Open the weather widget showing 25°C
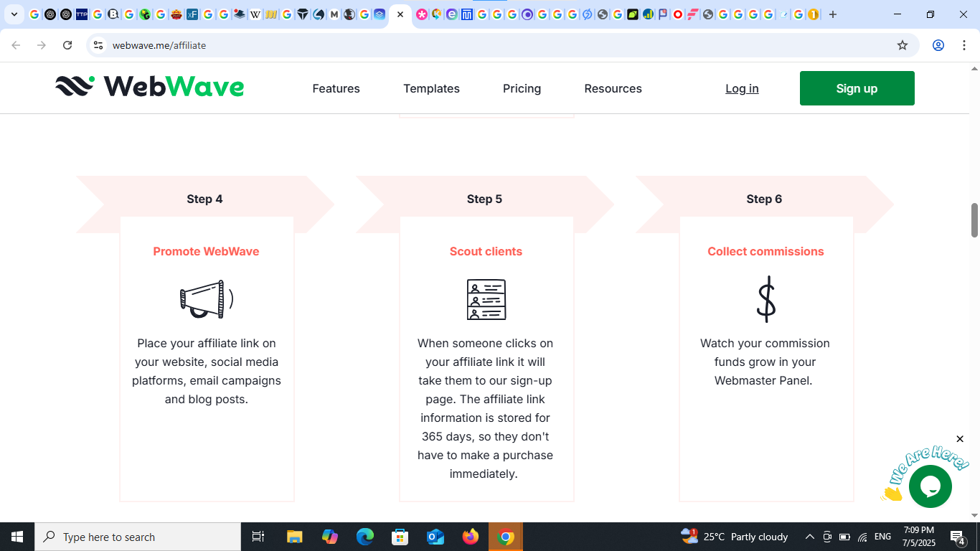 tap(735, 537)
